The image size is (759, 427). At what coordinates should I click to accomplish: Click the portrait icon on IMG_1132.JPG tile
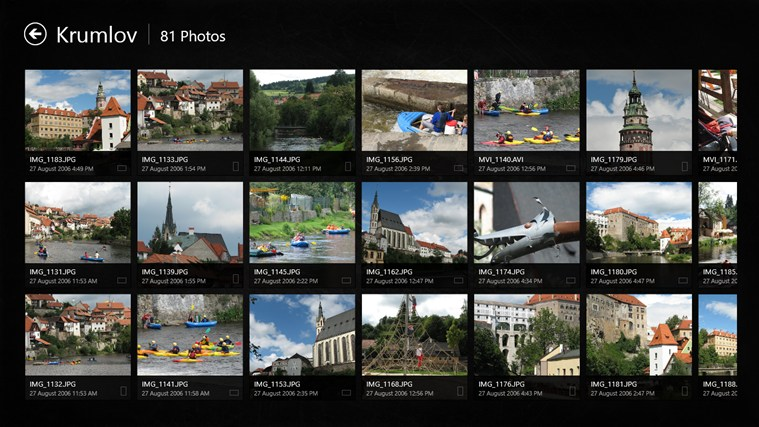[x=123, y=391]
